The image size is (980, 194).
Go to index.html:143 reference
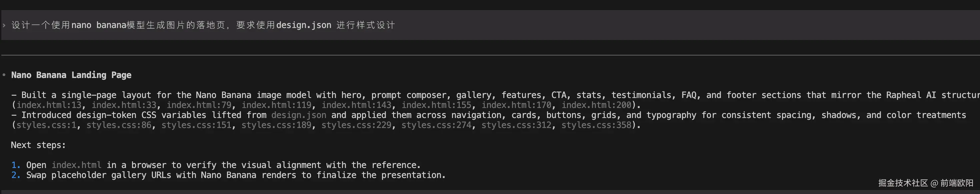click(356, 105)
